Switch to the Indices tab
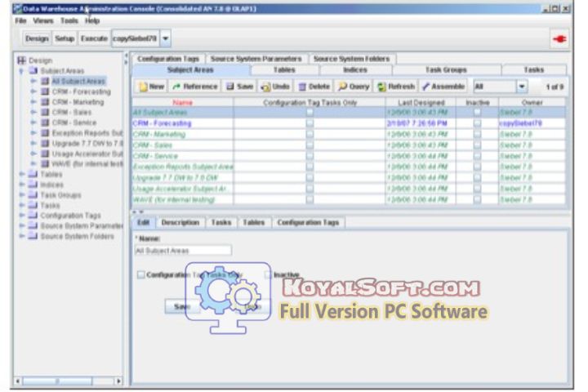This screenshot has height=392, width=588. point(354,69)
